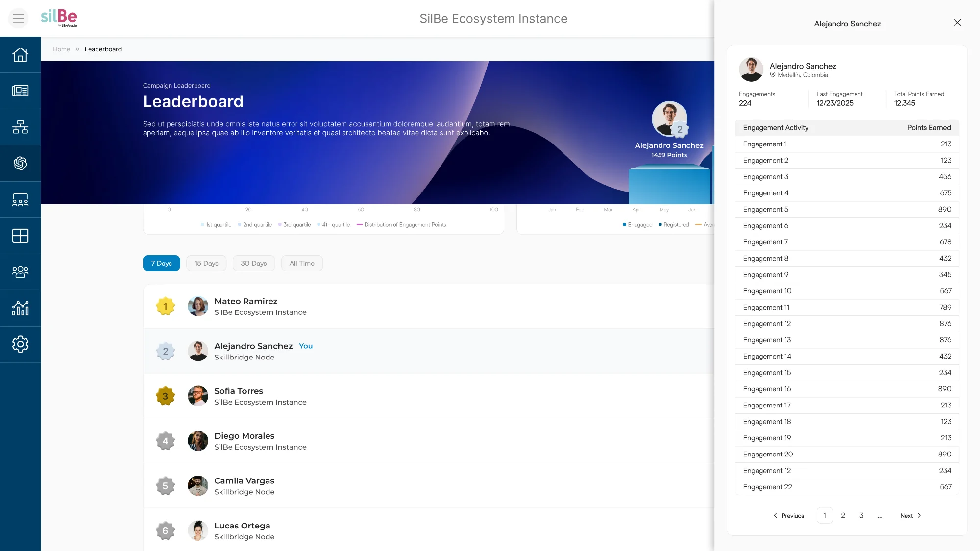Show All Time leaderboard
Screen dimensions: 980x551
pos(301,264)
